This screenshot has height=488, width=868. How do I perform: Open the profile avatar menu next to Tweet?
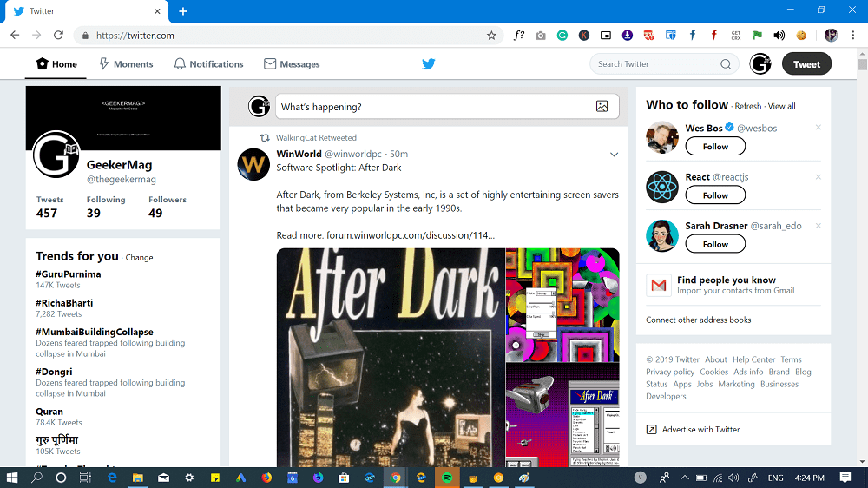(x=760, y=63)
